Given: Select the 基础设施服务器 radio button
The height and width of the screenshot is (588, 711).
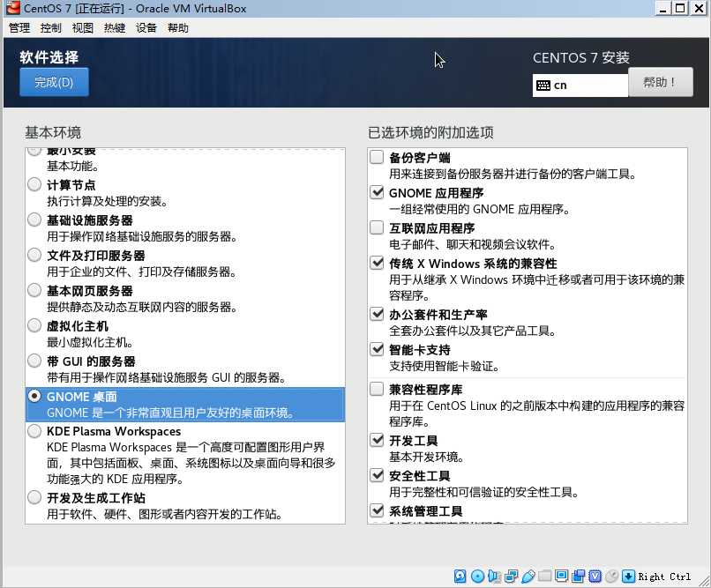Looking at the screenshot, I should click(34, 220).
